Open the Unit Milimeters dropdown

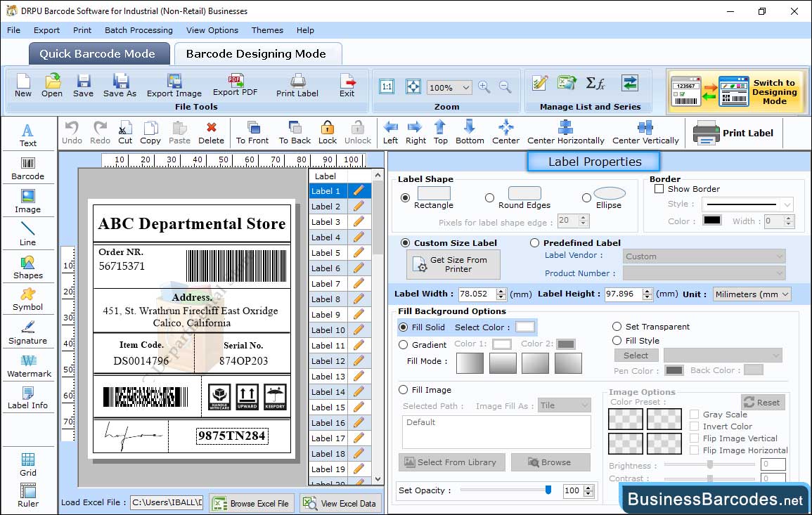click(x=752, y=294)
